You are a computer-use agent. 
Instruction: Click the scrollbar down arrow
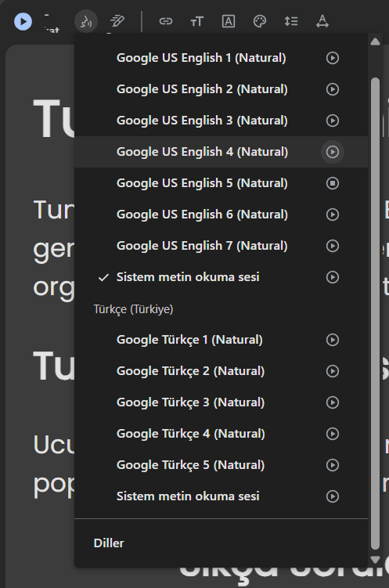375,560
